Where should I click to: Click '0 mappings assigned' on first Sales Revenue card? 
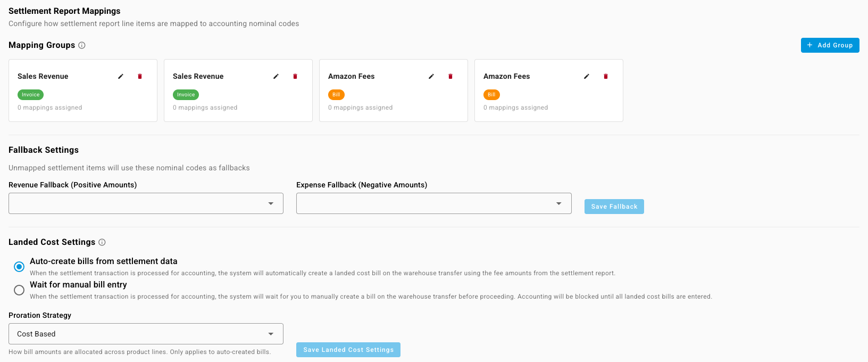point(50,108)
